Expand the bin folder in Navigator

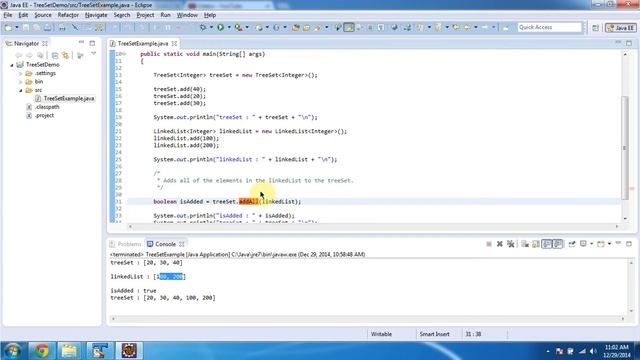pos(21,82)
